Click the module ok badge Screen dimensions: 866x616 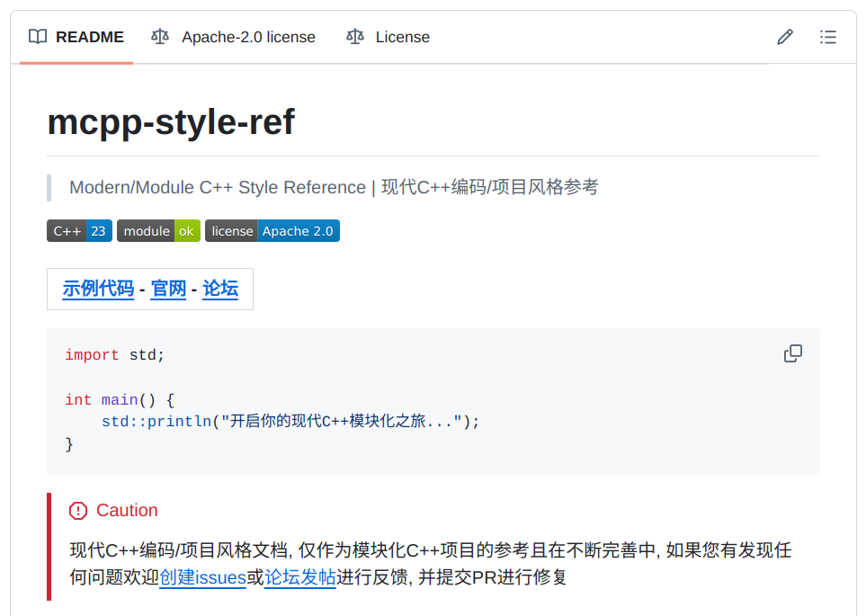point(158,231)
